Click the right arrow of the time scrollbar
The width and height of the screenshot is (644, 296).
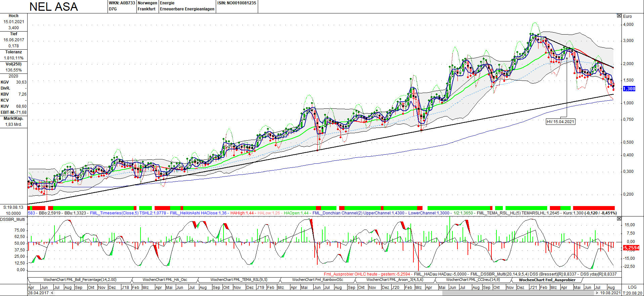[x=597, y=293]
